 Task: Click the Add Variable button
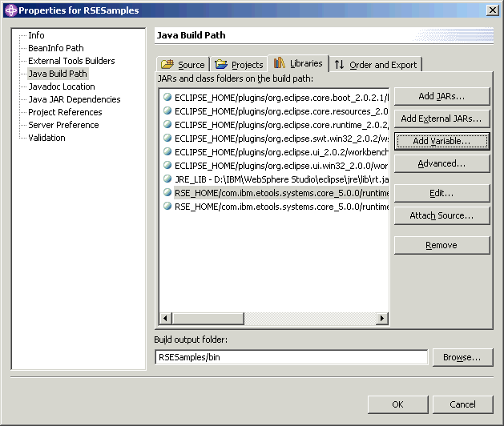441,141
